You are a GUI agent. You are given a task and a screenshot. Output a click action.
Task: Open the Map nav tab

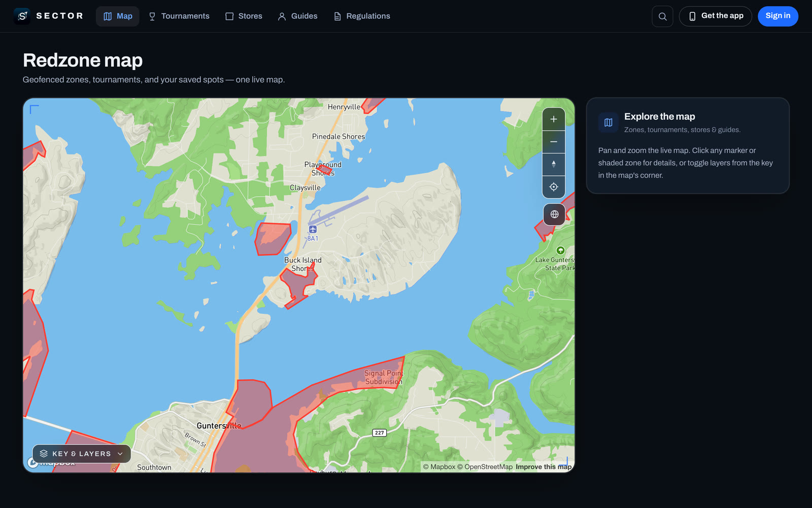tap(118, 16)
